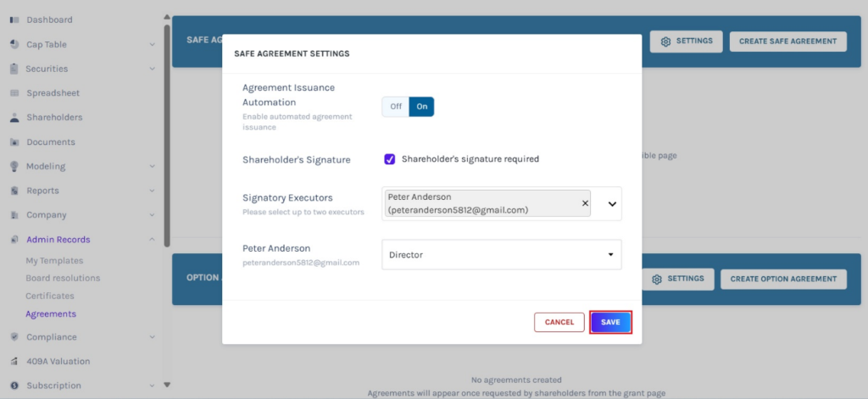Click 'Please select up to two executors' hint
868x399 pixels.
pyautogui.click(x=303, y=212)
